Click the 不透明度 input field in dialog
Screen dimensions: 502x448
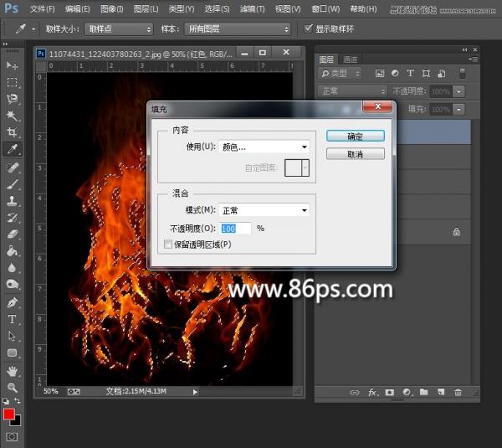click(234, 228)
